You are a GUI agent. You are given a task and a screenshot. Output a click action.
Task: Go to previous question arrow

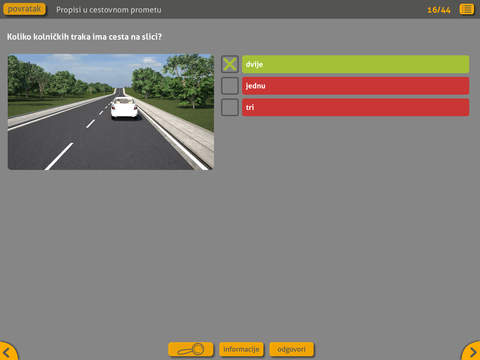point(7,352)
